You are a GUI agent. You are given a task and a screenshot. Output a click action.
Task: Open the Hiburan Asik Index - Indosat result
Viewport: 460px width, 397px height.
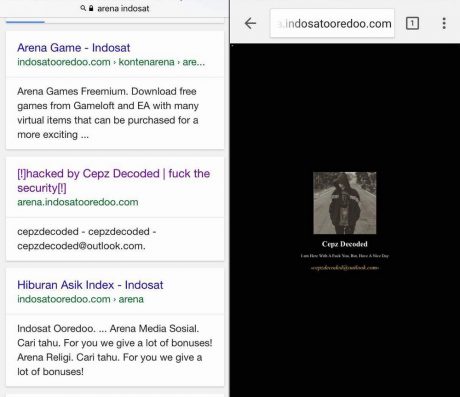(90, 285)
